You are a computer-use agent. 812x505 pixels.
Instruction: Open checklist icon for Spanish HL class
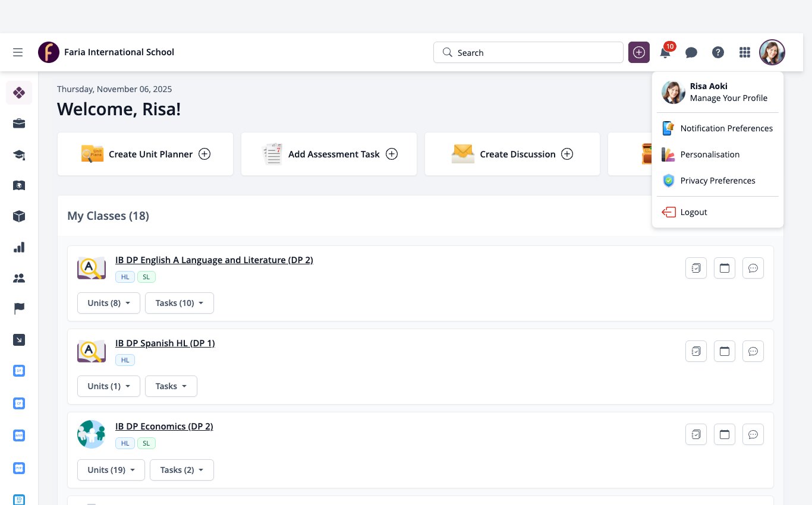coord(695,351)
